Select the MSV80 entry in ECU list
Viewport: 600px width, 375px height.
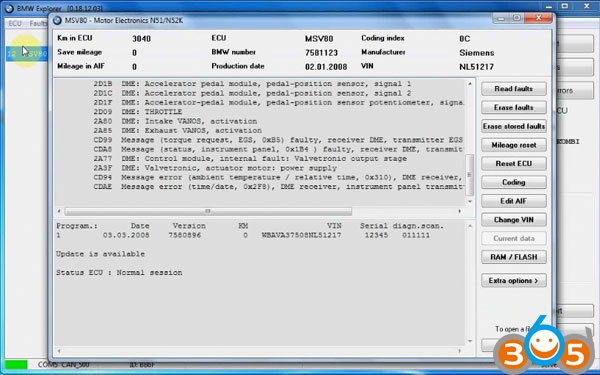pyautogui.click(x=27, y=54)
